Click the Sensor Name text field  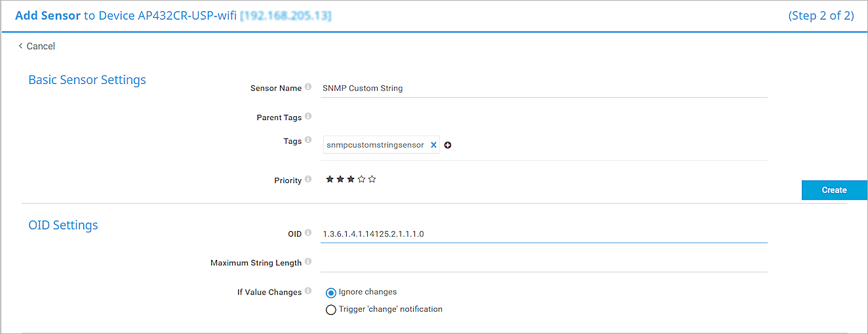pyautogui.click(x=543, y=88)
